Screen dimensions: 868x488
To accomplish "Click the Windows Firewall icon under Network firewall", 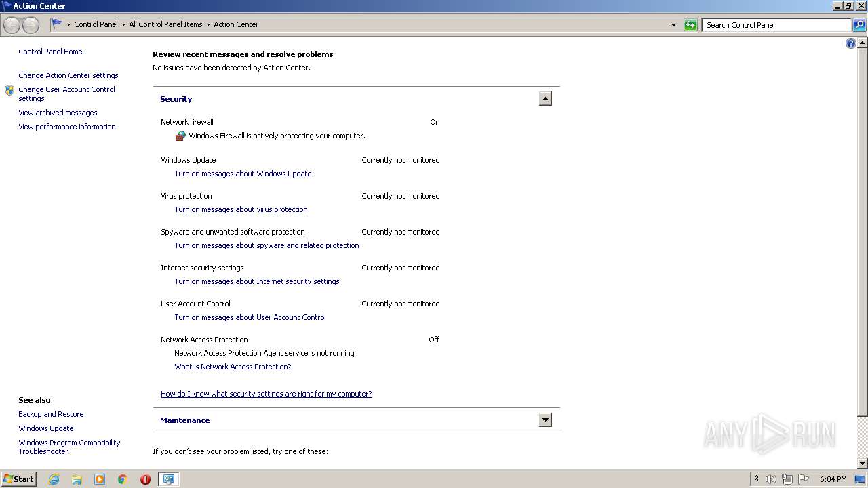I will (180, 136).
